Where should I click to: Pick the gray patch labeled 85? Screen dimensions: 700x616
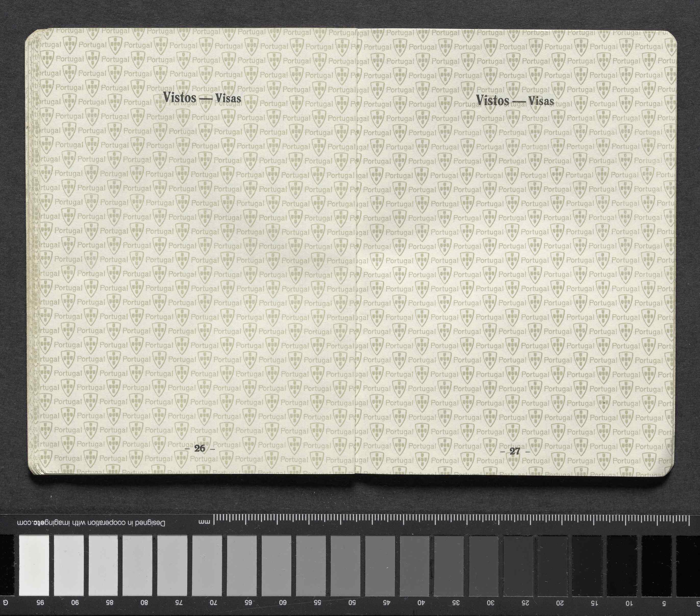click(103, 566)
